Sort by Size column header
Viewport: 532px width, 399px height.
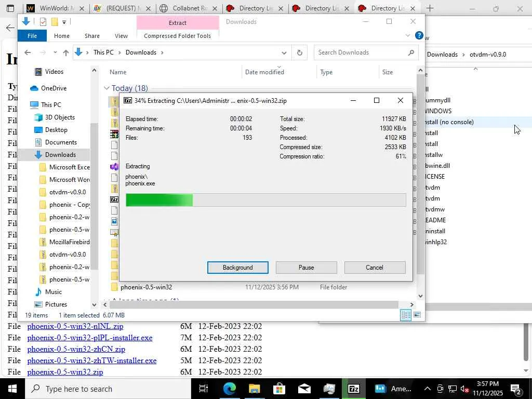pos(387,72)
